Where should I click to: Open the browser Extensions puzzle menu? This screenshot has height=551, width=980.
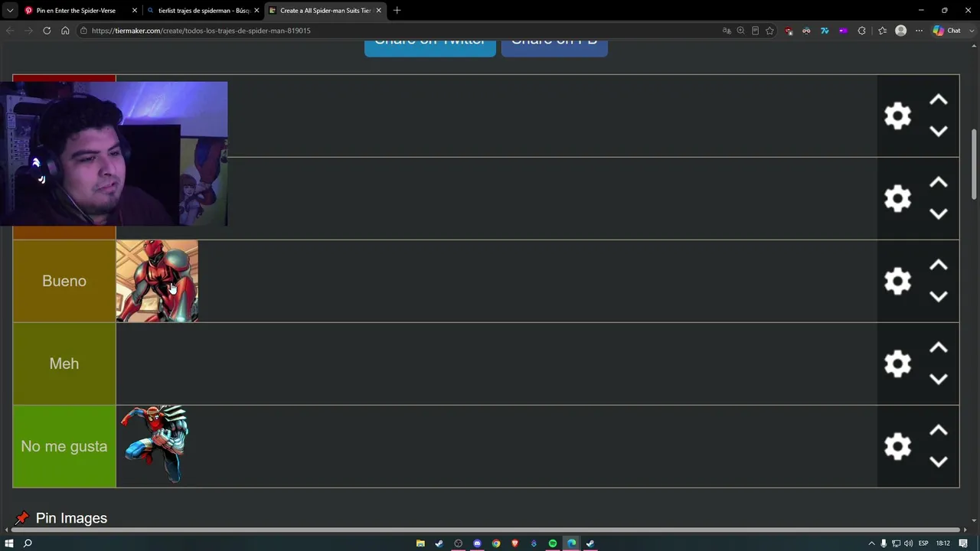click(x=862, y=31)
